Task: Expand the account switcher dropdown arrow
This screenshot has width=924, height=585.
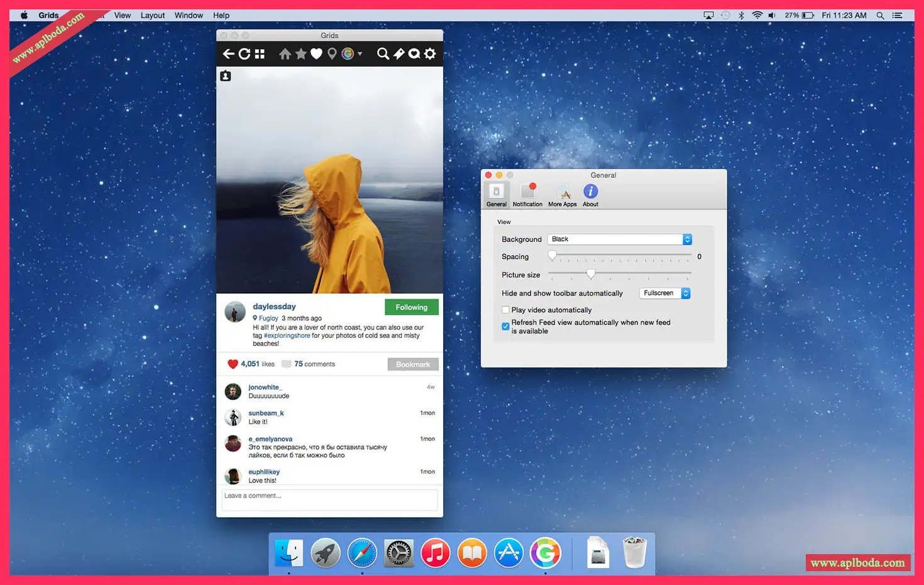Action: [x=360, y=54]
